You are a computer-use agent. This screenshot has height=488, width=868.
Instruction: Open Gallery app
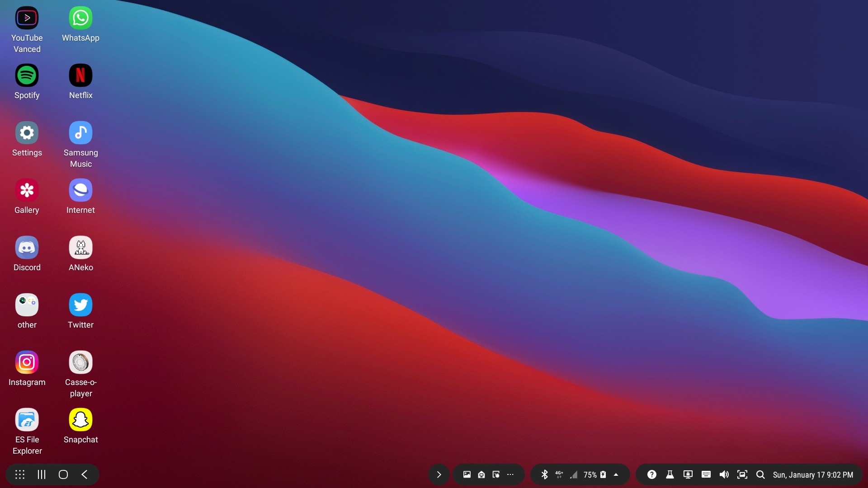coord(27,190)
